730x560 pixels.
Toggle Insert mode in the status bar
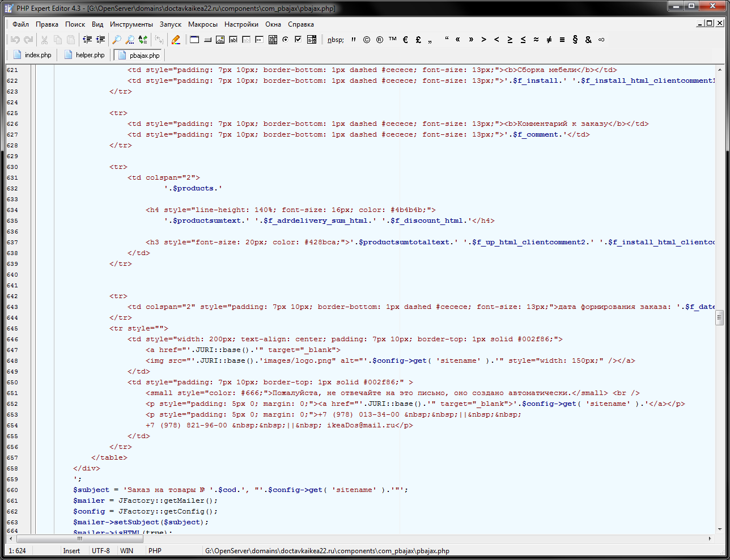[x=71, y=550]
